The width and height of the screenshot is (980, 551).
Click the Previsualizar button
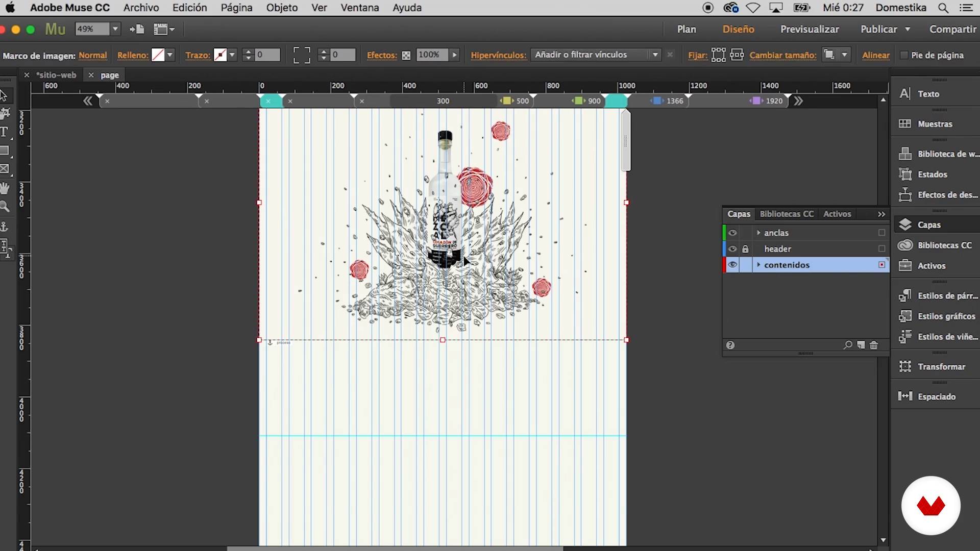[810, 29]
